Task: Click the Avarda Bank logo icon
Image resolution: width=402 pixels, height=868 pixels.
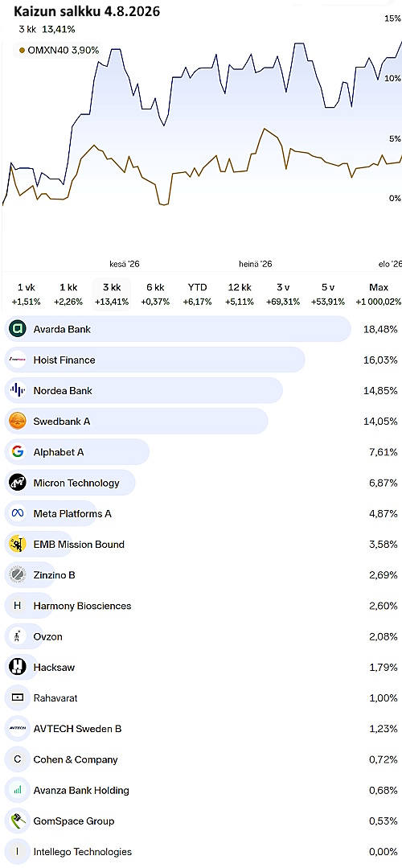Action: (18, 329)
